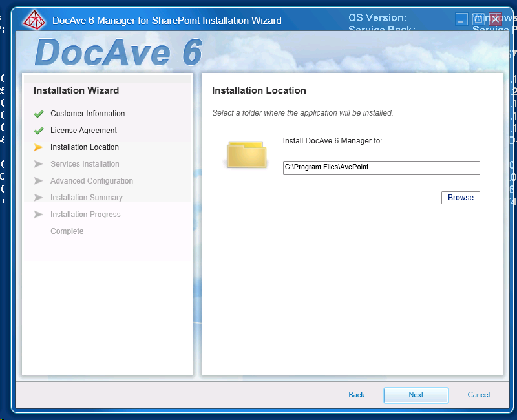Click the DocAve diamond logo icon
Image resolution: width=517 pixels, height=420 pixels.
(x=34, y=19)
